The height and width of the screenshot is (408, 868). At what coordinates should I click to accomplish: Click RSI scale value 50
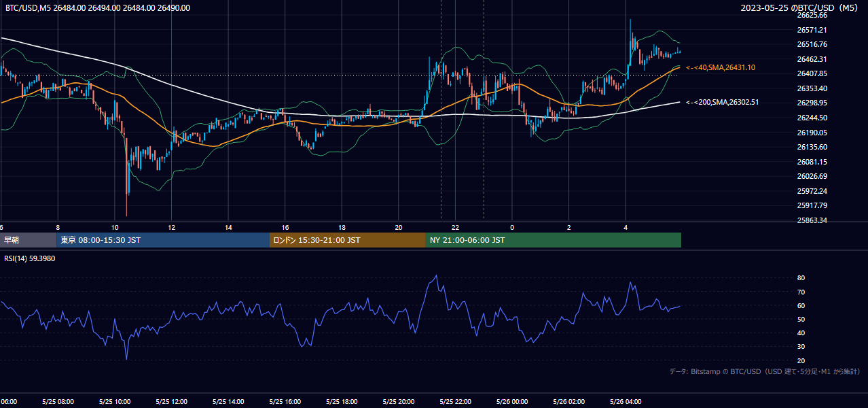point(801,319)
